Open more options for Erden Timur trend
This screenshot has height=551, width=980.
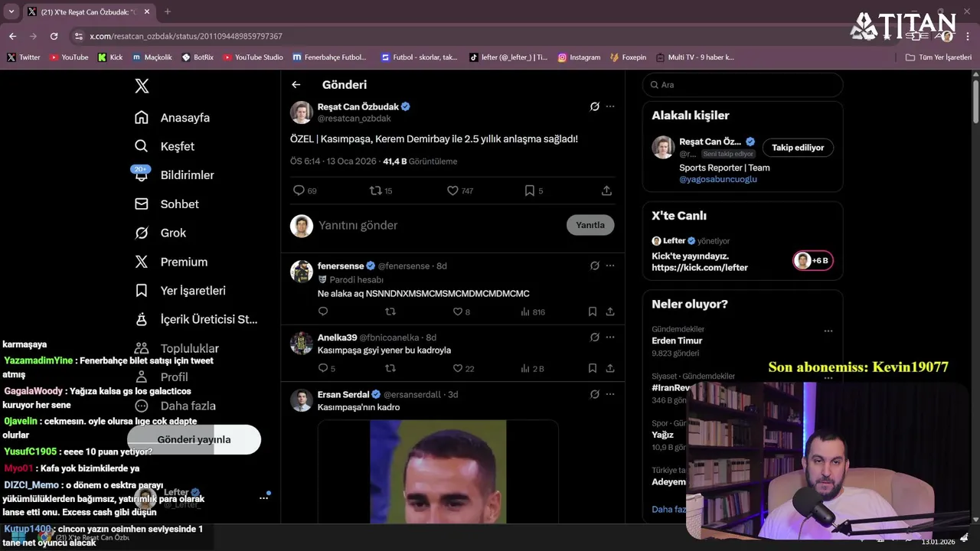[828, 331]
